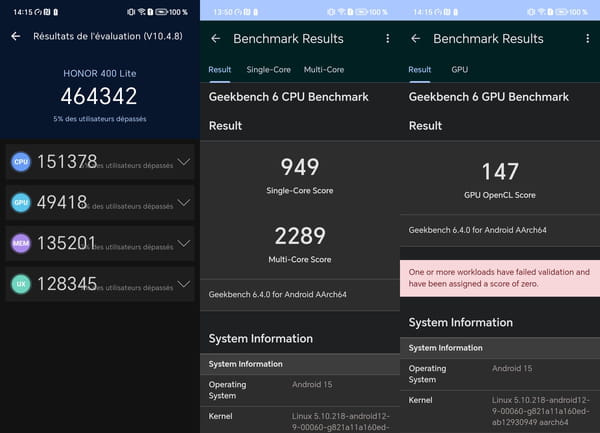Tap Geekbench 6.4.0 version in GPU screen
Screen dimensions: 600x433
pyautogui.click(x=478, y=230)
